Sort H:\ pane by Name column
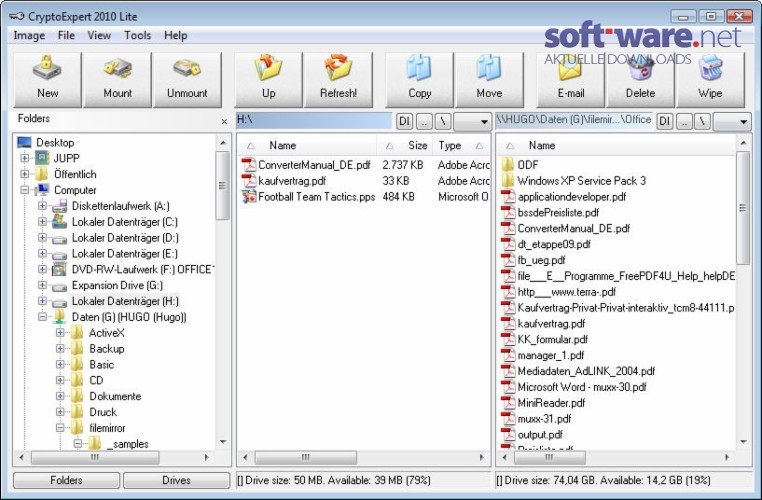Screen dimensions: 762x500 pyautogui.click(x=307, y=145)
